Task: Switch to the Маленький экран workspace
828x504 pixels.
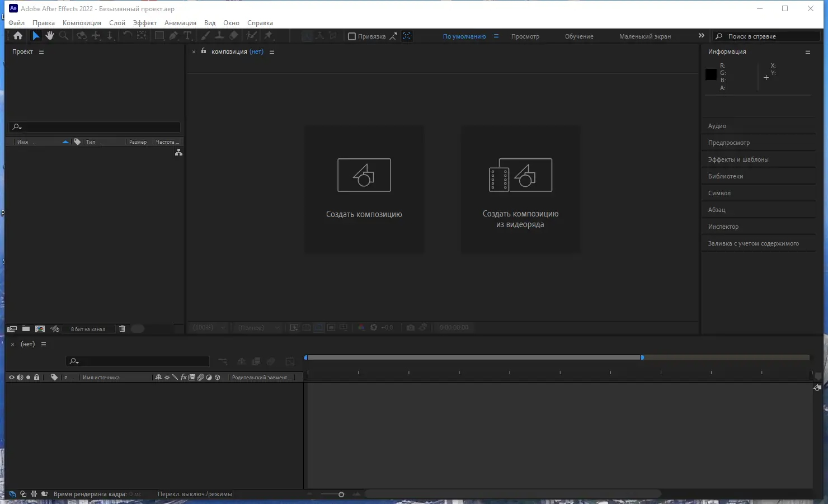Action: [x=645, y=36]
